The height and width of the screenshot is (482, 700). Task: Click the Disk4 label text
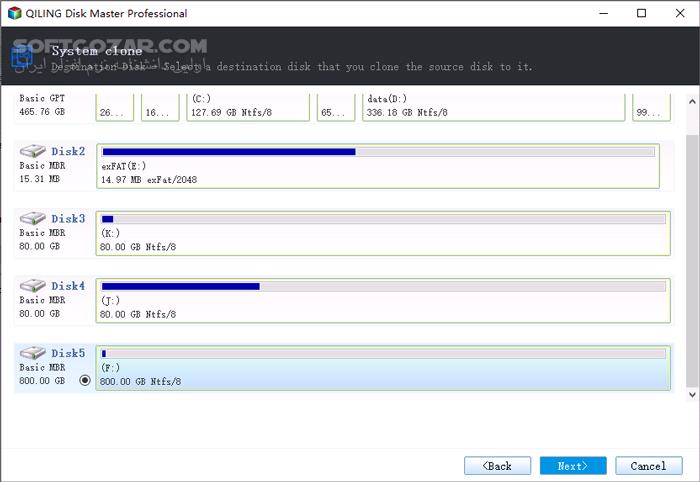[68, 286]
